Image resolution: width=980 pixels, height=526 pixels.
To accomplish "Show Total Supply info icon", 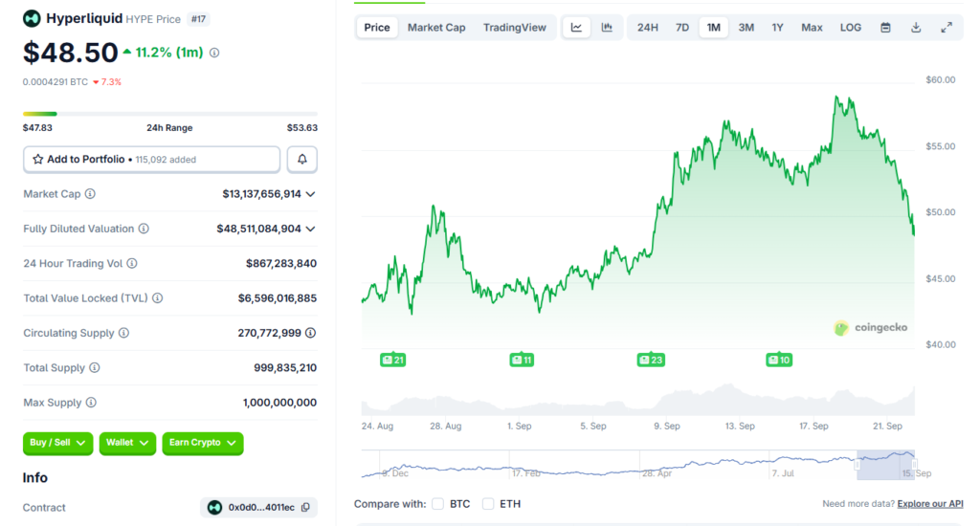I will [95, 367].
